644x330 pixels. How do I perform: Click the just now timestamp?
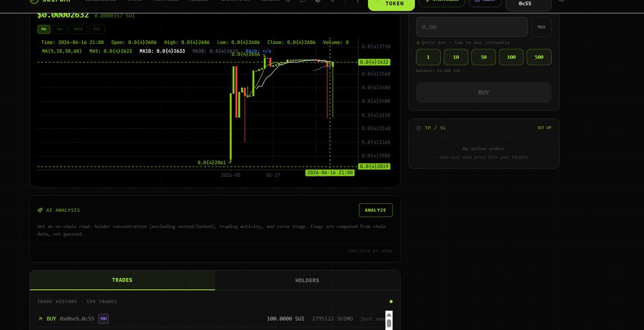[372, 319]
